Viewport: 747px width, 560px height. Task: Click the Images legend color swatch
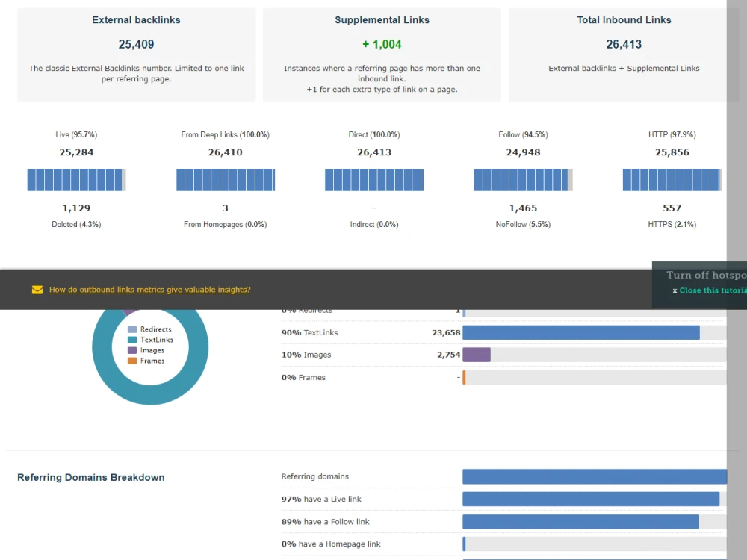click(x=132, y=350)
